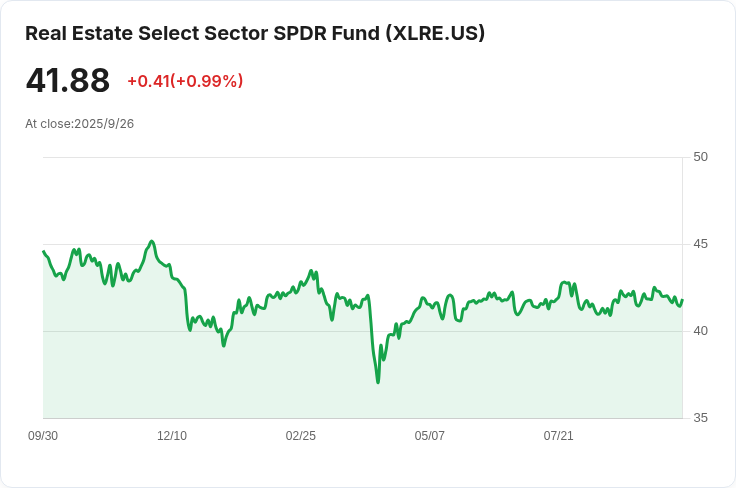Select the 02/25 date on the time axis

point(301,436)
